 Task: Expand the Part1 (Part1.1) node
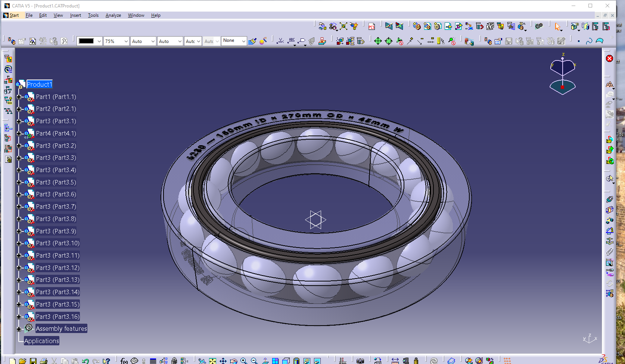(x=19, y=97)
